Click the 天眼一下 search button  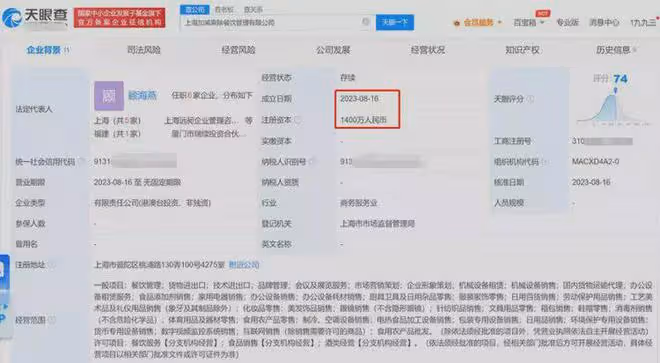[x=395, y=22]
